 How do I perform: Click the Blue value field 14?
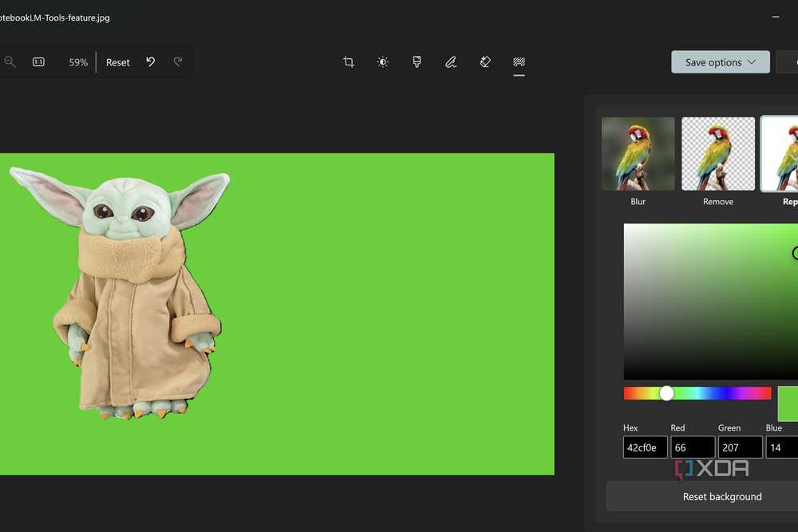coord(782,447)
